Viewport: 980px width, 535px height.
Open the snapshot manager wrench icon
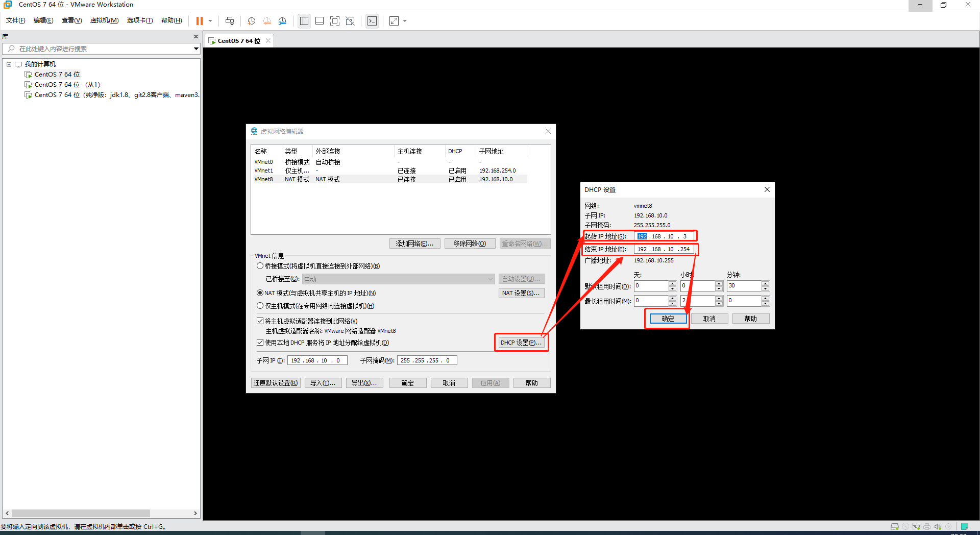[x=282, y=21]
